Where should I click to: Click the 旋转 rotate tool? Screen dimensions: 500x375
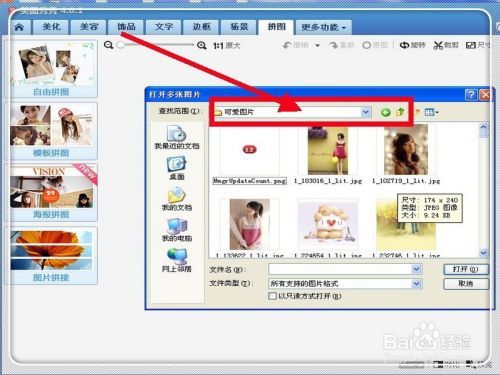413,45
